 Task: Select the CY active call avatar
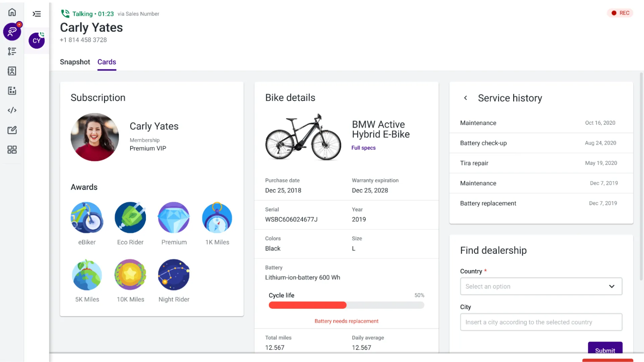37,41
